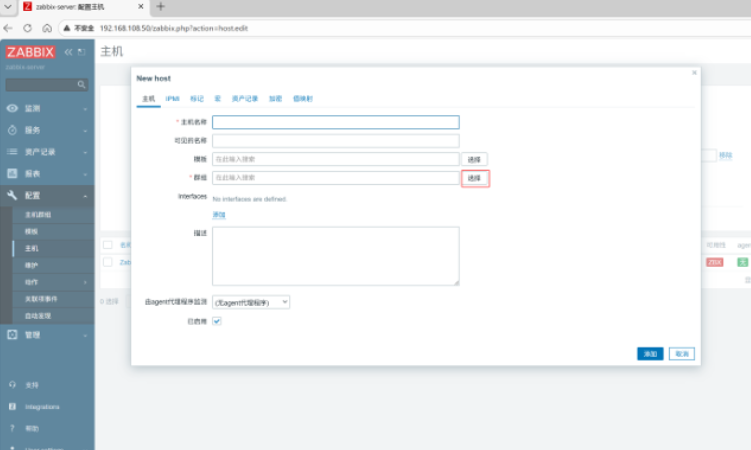Click the blue 添加 button in dialog
The width and height of the screenshot is (751, 450).
tap(650, 354)
